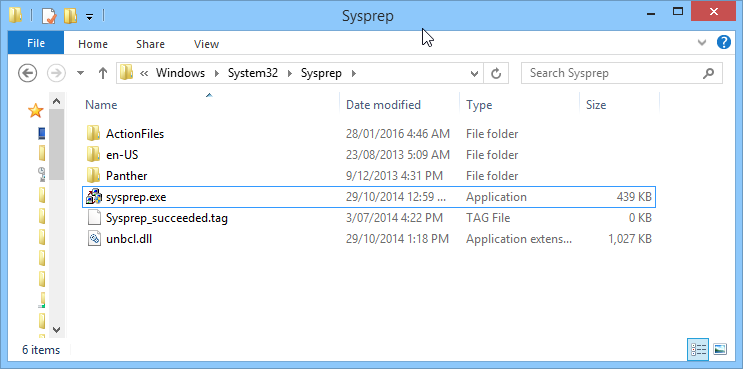This screenshot has height=369, width=743.
Task: Expand the ribbon with chevron
Action: point(702,43)
